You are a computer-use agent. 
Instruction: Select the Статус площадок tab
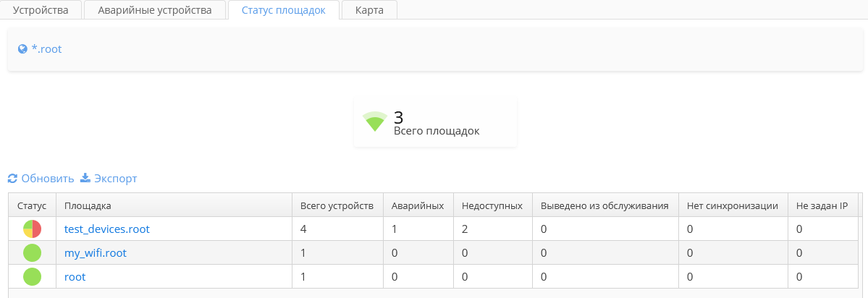[x=283, y=10]
